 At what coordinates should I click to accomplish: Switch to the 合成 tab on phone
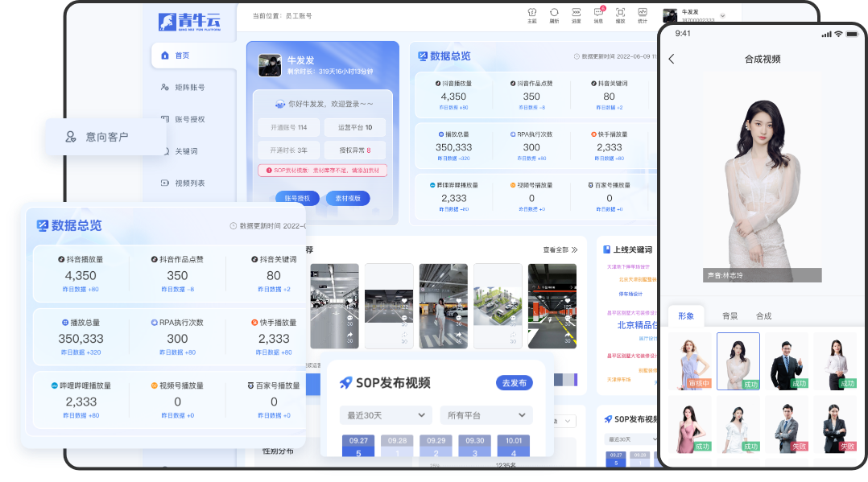click(x=763, y=316)
